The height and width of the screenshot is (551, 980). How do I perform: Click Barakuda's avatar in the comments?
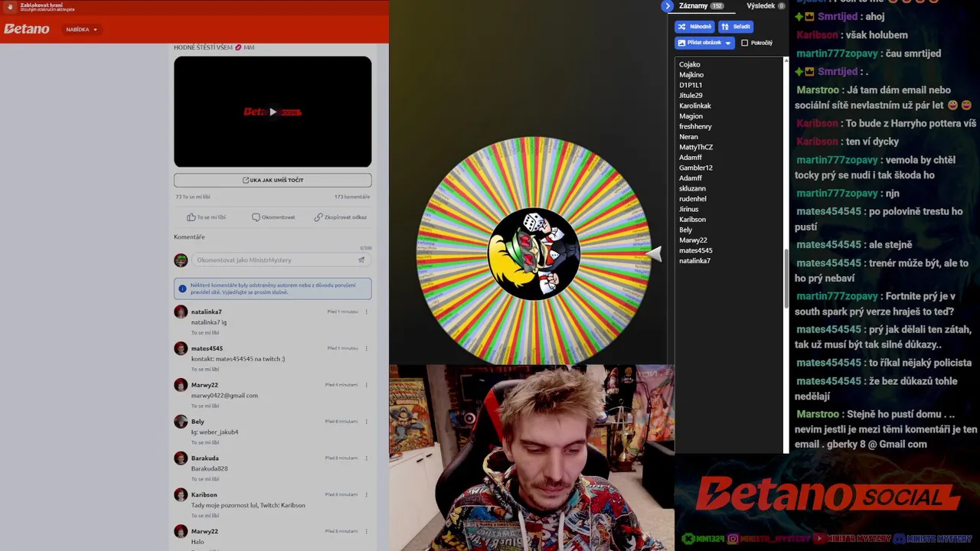coord(181,458)
